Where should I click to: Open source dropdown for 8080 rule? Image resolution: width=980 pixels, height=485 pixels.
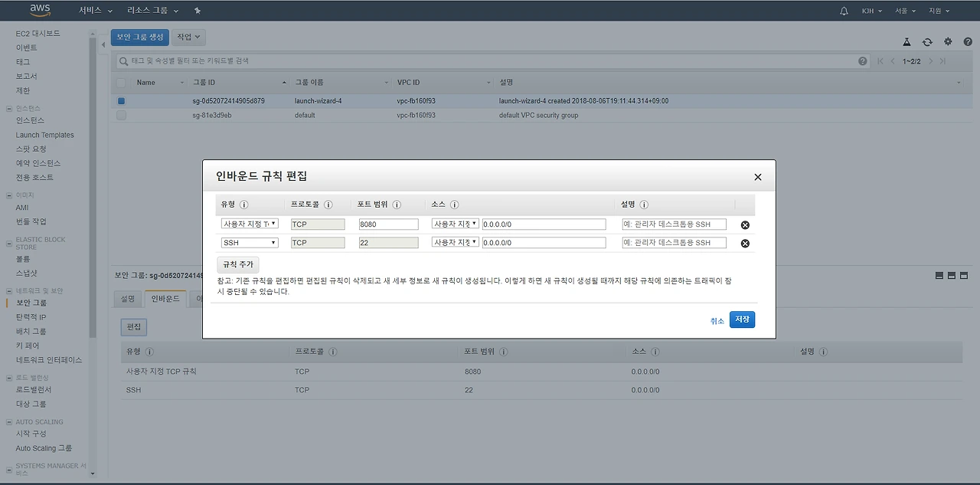pyautogui.click(x=455, y=224)
